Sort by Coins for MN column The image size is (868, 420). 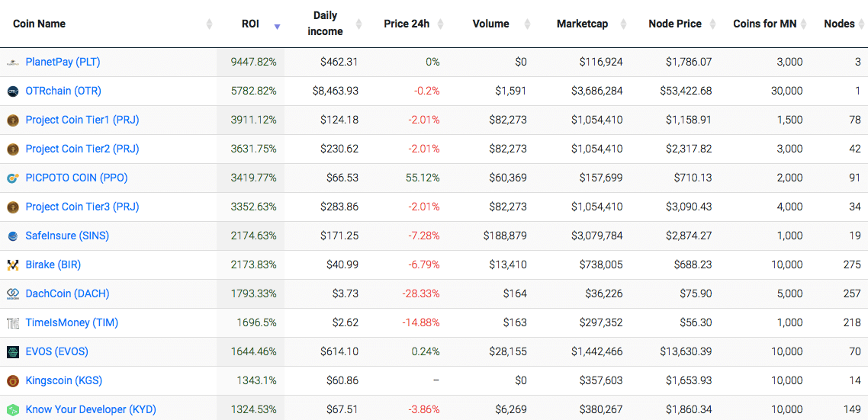click(764, 24)
